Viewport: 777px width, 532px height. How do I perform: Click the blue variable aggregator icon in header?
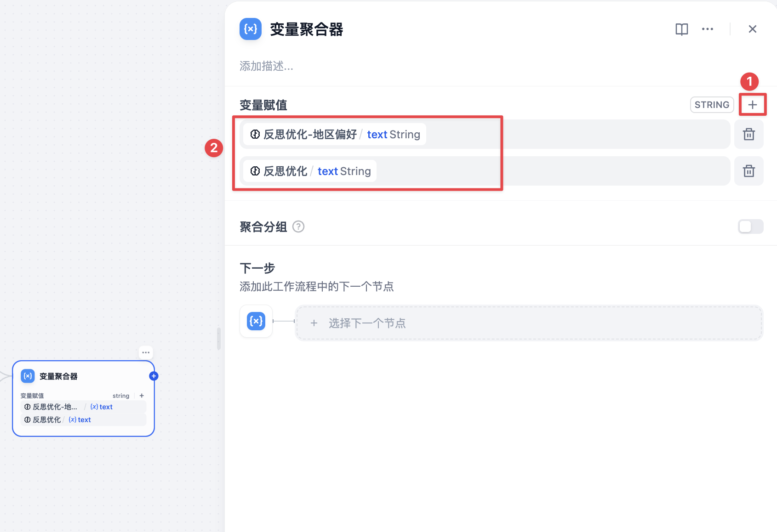point(251,29)
